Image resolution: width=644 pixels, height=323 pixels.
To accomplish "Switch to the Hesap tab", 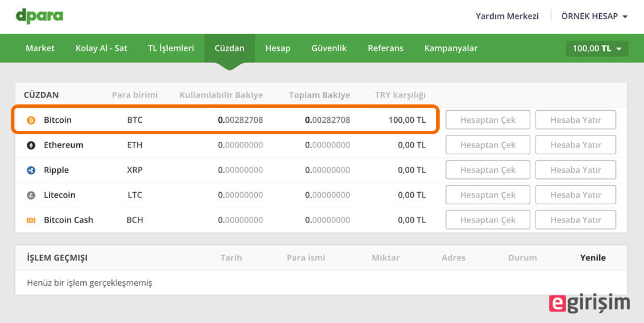I will 278,48.
